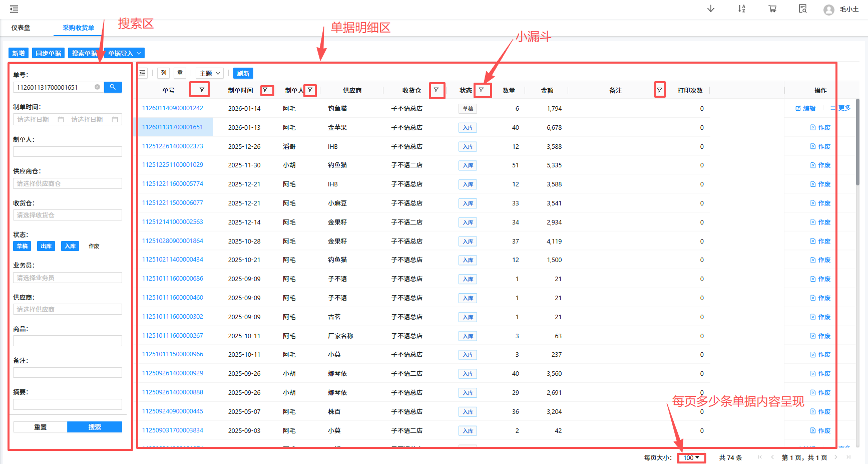Open the filter funnel on the 状态 column
The height and width of the screenshot is (464, 868).
483,90
